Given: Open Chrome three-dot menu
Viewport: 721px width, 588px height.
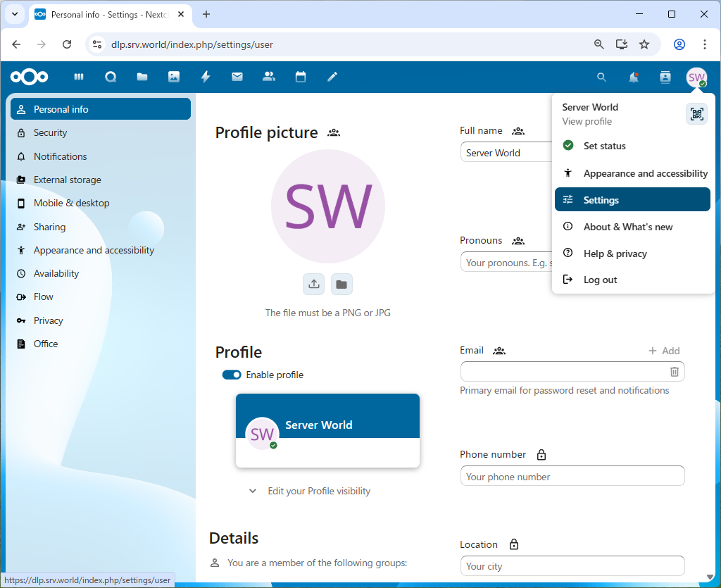Looking at the screenshot, I should point(704,44).
